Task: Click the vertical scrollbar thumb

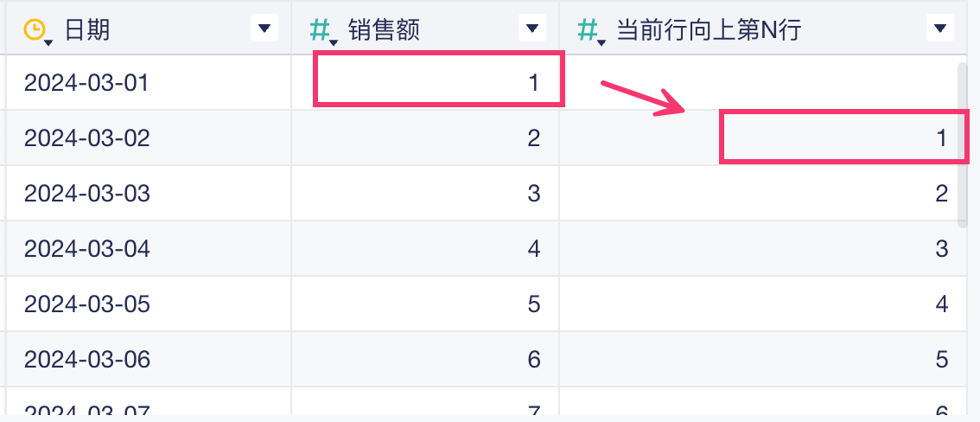Action: (x=962, y=143)
